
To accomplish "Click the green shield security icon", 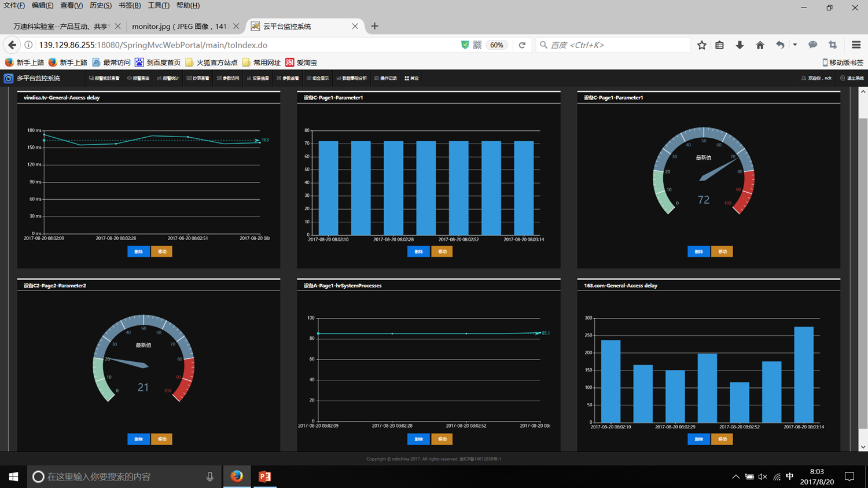I will (465, 45).
